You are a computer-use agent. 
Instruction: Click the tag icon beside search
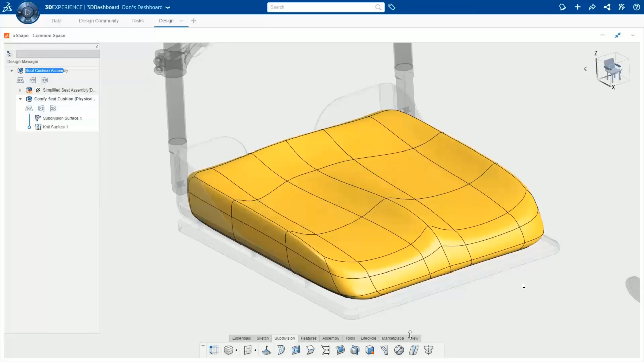click(x=392, y=7)
